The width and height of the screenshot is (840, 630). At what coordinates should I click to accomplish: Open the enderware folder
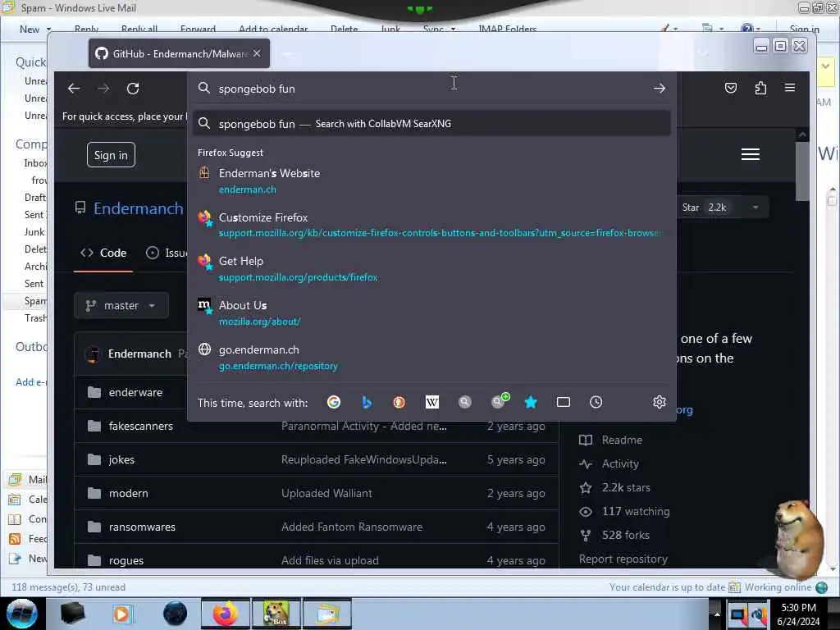[x=135, y=393]
